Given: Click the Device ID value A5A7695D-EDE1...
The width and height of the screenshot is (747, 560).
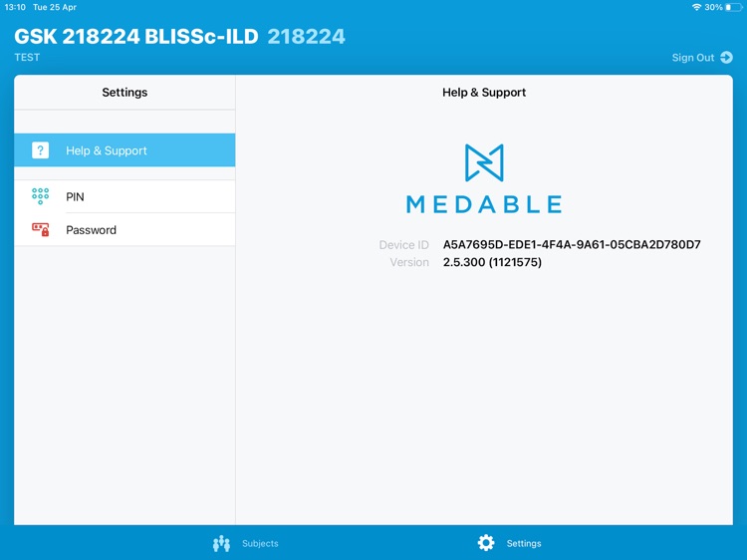Looking at the screenshot, I should pyautogui.click(x=572, y=244).
